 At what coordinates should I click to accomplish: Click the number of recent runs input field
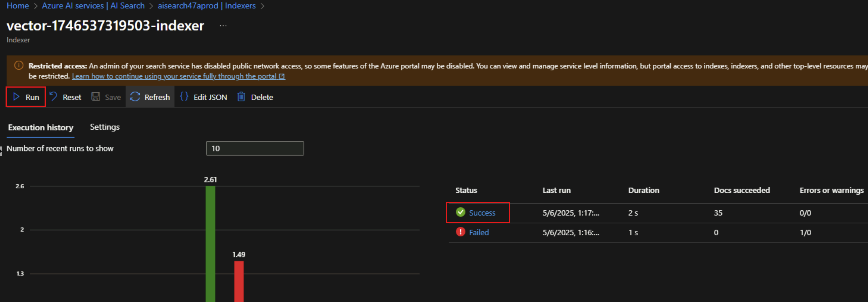[255, 148]
